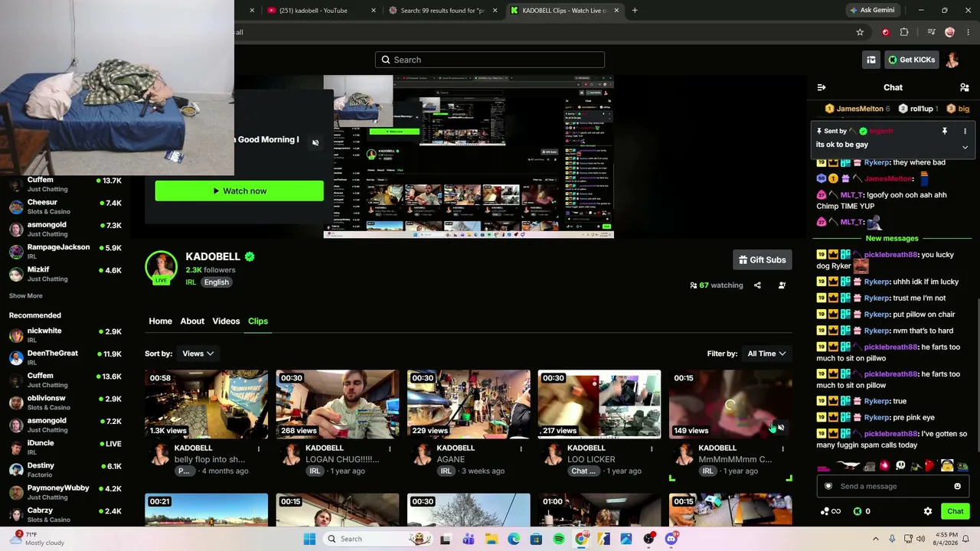This screenshot has width=980, height=551.
Task: Open chat identity badge icon in message box
Action: click(828, 486)
